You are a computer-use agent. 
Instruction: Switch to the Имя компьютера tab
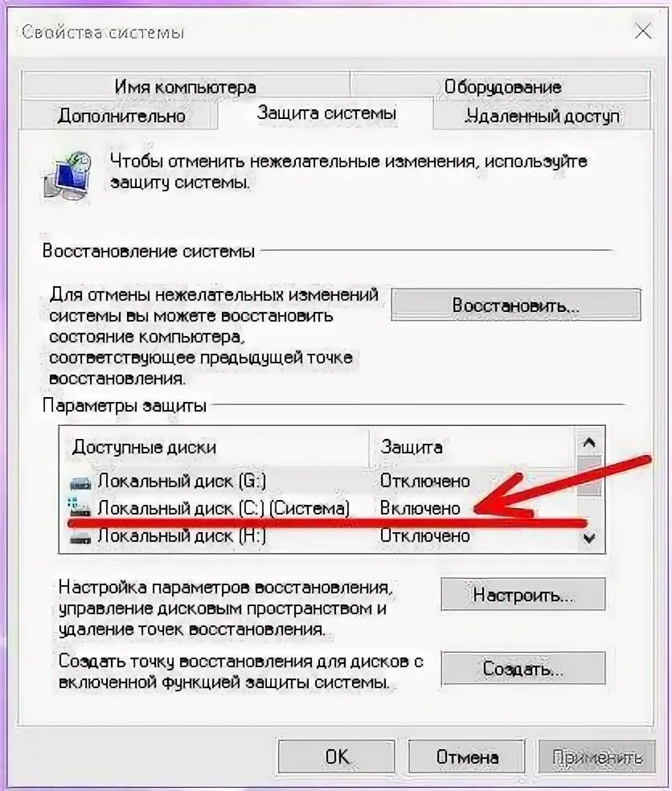point(186,86)
